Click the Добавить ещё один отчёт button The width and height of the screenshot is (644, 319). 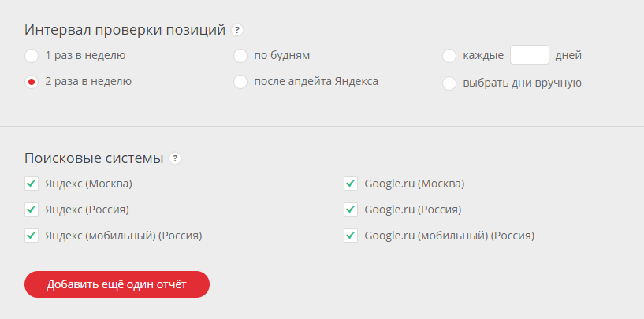pos(117,284)
